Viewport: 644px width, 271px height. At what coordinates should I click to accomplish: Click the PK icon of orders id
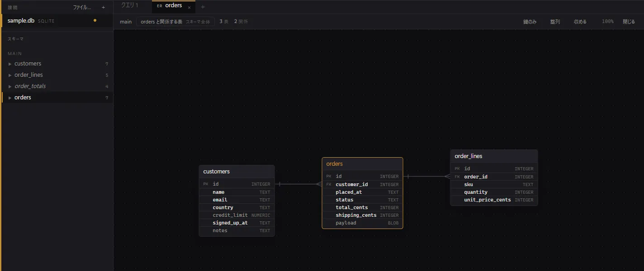coord(329,177)
